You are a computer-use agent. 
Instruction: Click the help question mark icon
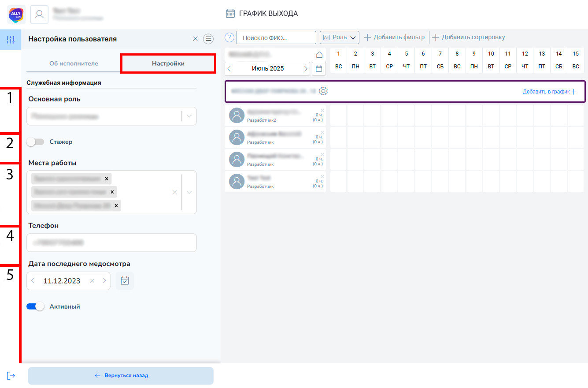click(229, 37)
